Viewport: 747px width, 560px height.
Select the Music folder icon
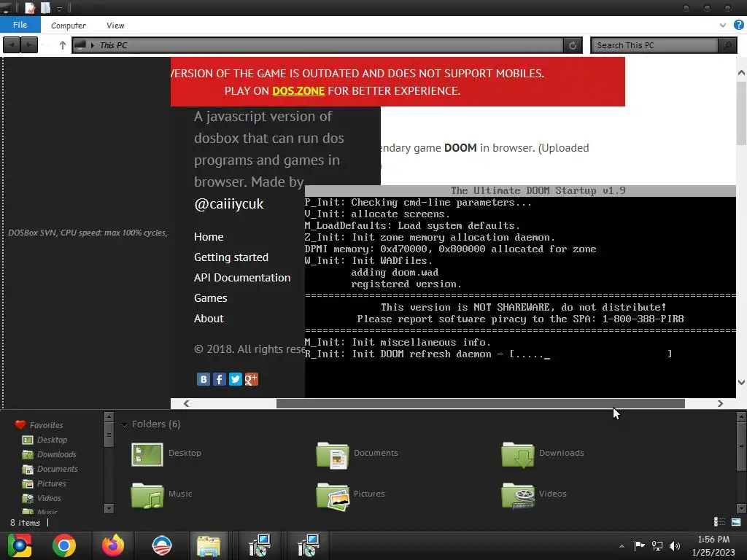click(x=147, y=495)
